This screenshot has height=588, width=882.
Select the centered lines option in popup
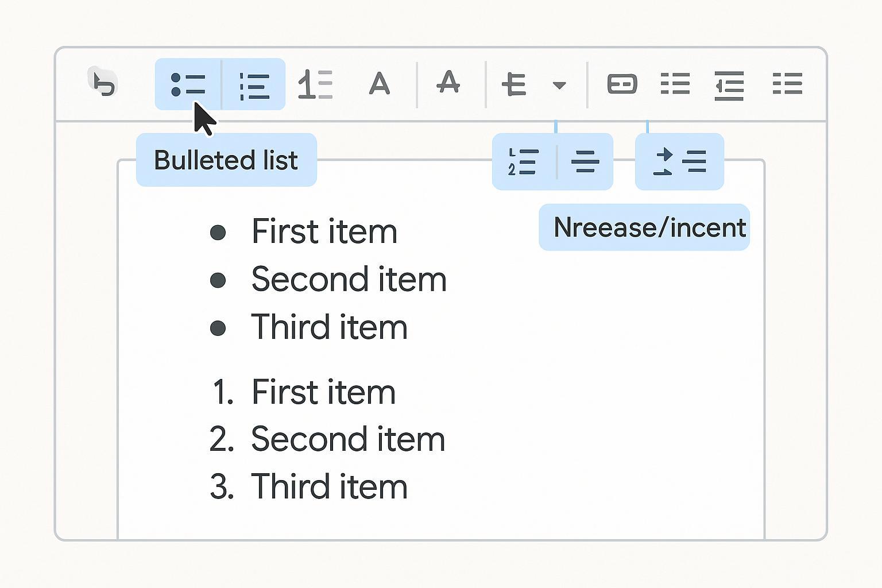[585, 162]
